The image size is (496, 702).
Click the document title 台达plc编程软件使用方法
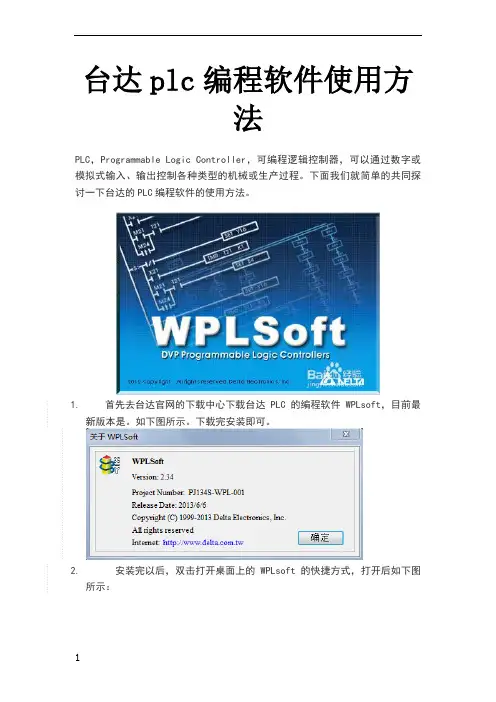248,98
